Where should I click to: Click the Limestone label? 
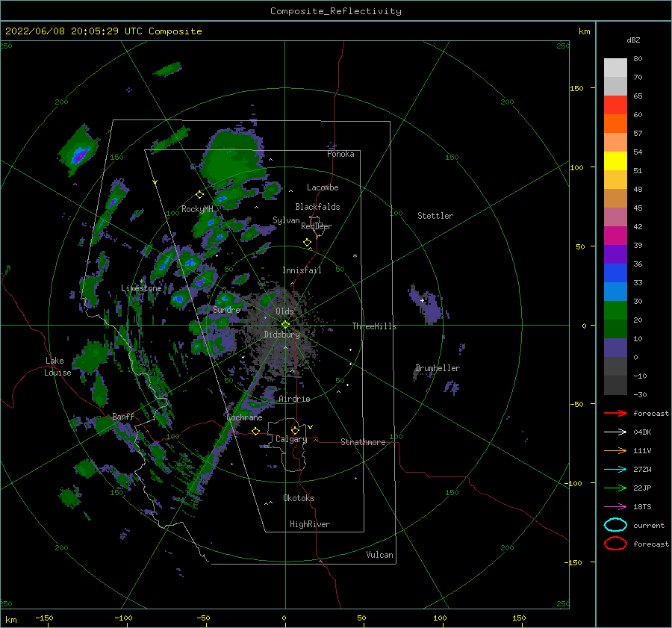click(x=141, y=288)
